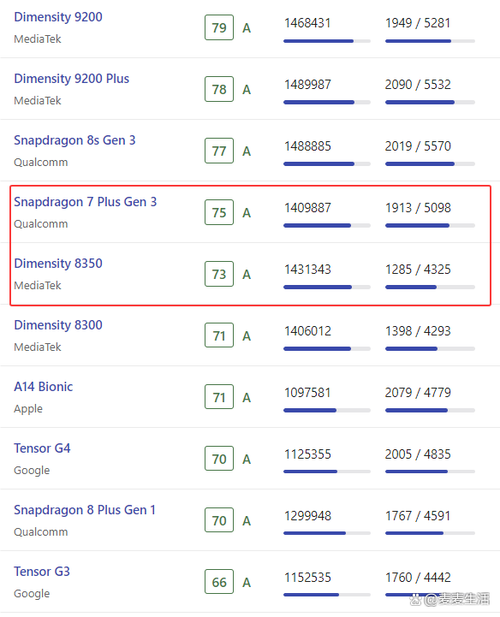Select the Snapdragon 7 Plus Gen 3 link
500x617 pixels.
point(85,202)
